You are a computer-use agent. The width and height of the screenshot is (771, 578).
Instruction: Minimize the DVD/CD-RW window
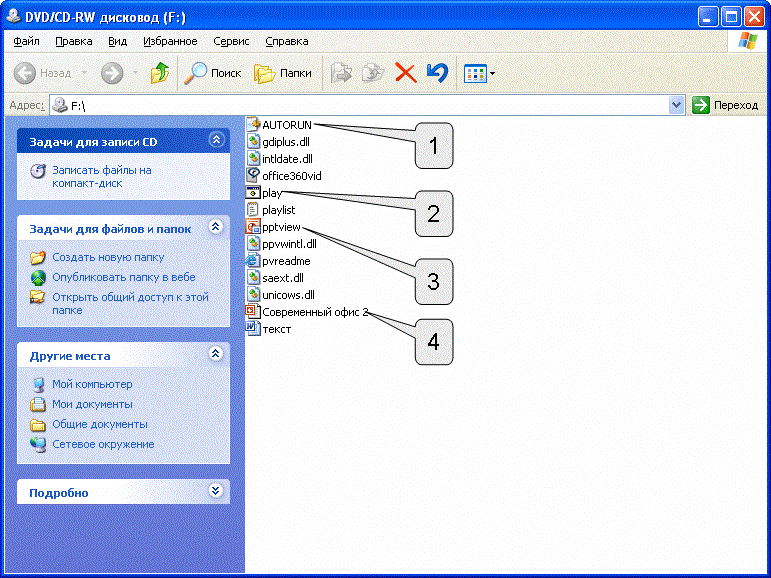click(707, 18)
